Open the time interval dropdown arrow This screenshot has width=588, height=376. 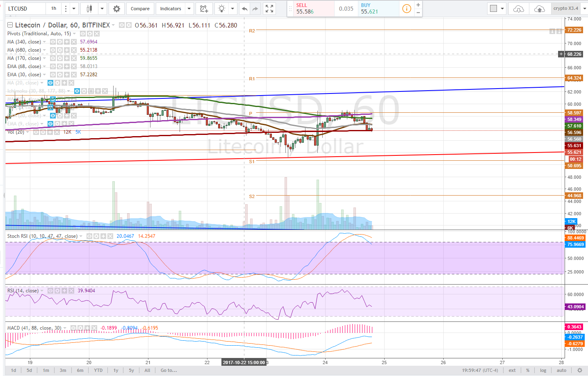(74, 9)
